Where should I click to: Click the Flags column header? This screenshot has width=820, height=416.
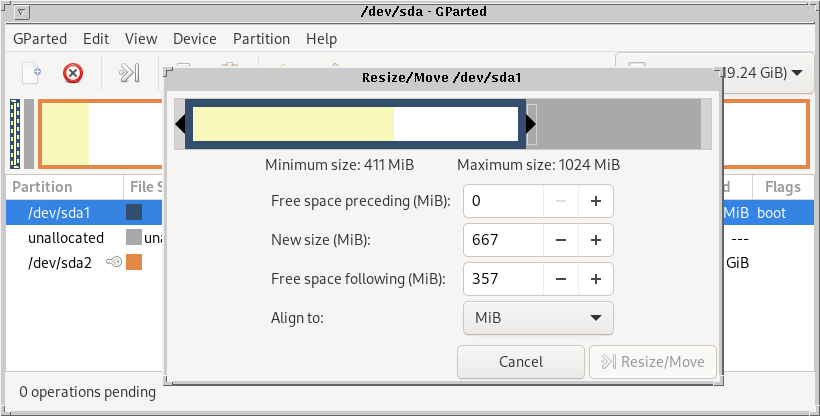(783, 187)
